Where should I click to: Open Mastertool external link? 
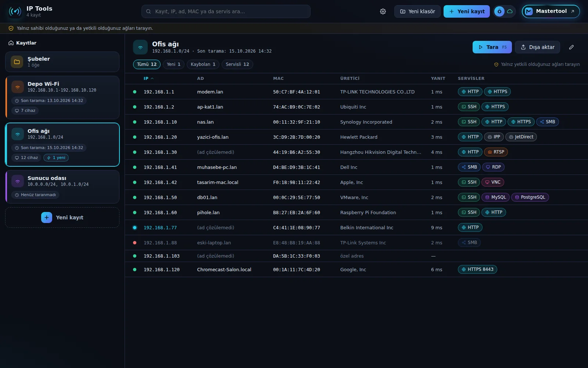click(x=551, y=11)
